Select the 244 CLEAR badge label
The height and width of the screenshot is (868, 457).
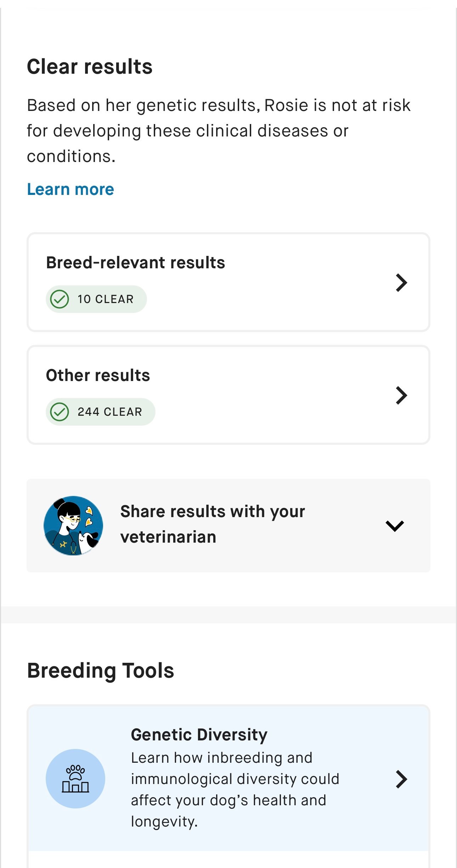pos(110,412)
